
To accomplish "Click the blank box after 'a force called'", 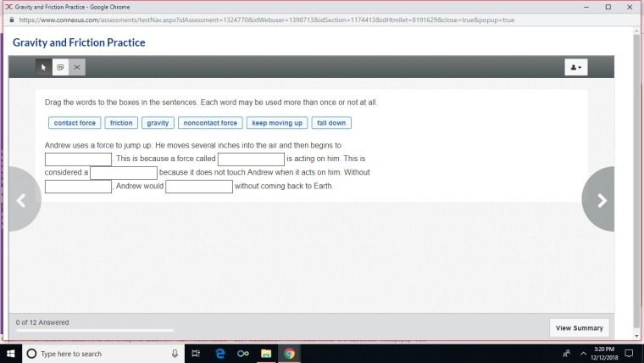I will 251,159.
